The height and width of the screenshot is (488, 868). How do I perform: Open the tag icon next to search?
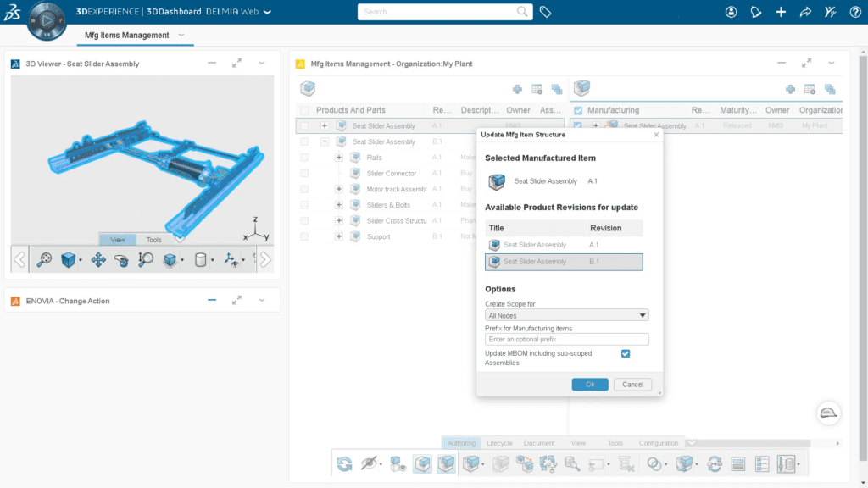(x=545, y=12)
